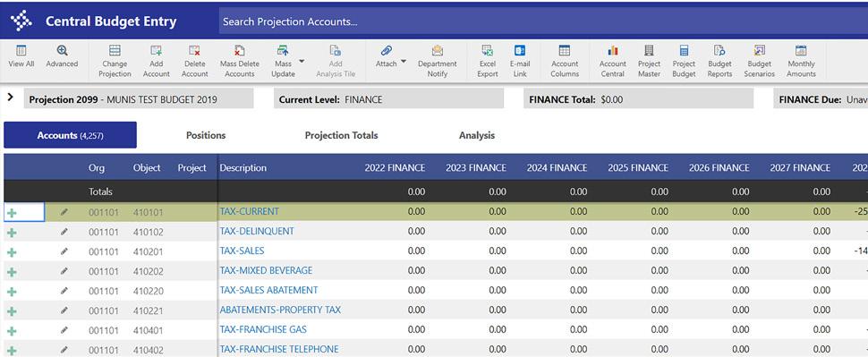Click the plus icon for TAX-DELINQUENT row
The width and height of the screenshot is (868, 357).
pyautogui.click(x=12, y=232)
